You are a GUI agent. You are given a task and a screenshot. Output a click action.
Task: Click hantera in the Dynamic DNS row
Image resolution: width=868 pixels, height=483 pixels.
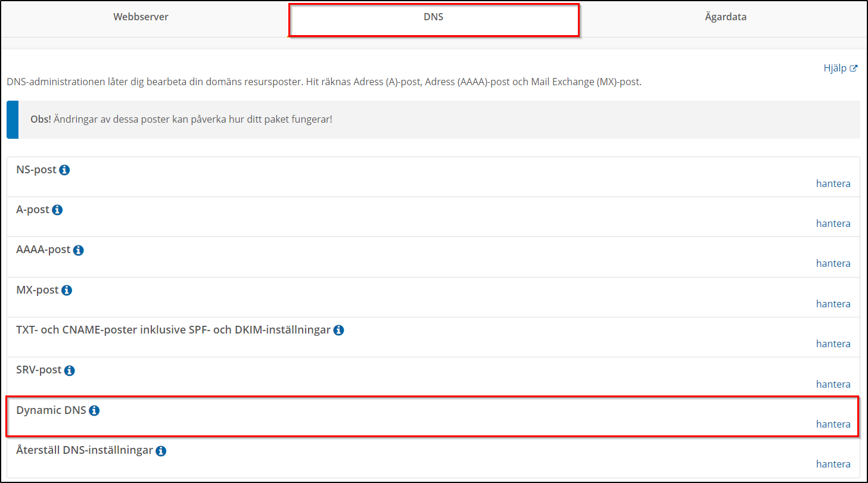coord(833,424)
